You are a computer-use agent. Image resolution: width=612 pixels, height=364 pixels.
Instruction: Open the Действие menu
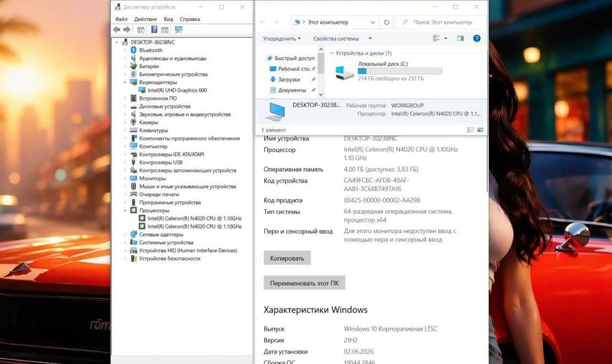tap(145, 19)
